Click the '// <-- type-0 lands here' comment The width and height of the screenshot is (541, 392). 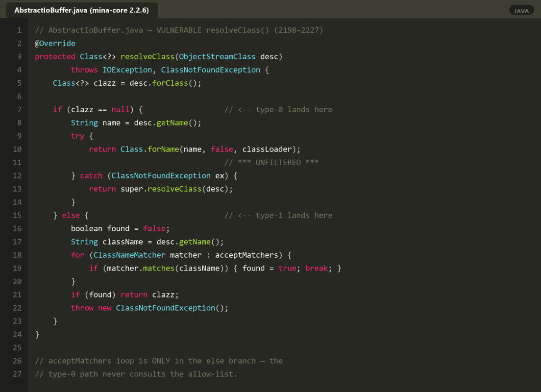[278, 110]
